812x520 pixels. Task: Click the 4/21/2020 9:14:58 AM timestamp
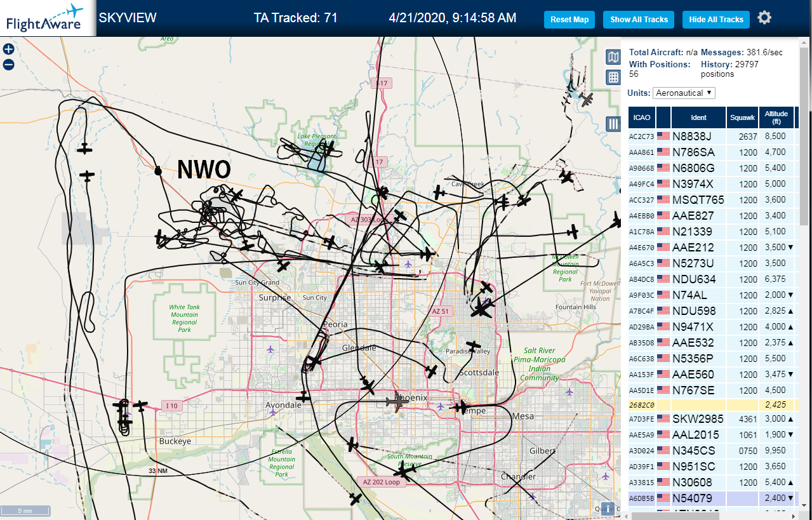click(x=453, y=18)
